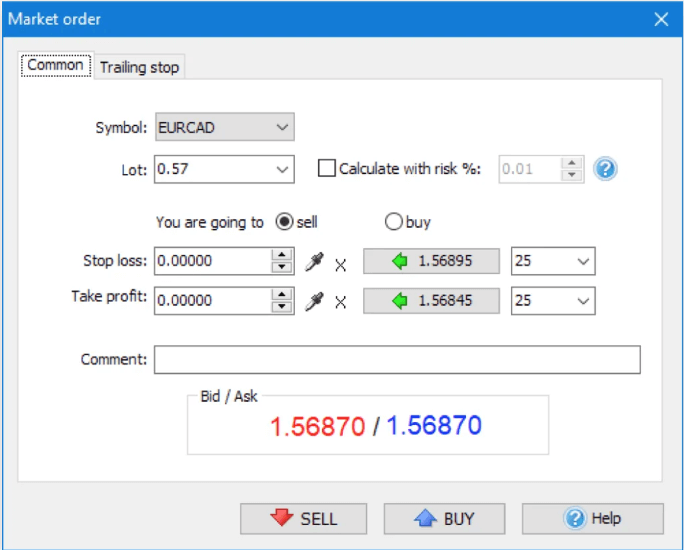
Task: Clear Take profit using the X icon
Action: tap(341, 302)
